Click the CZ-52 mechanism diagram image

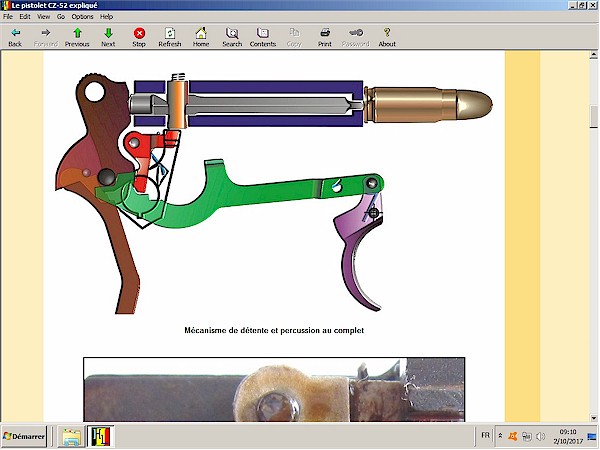coord(274,193)
